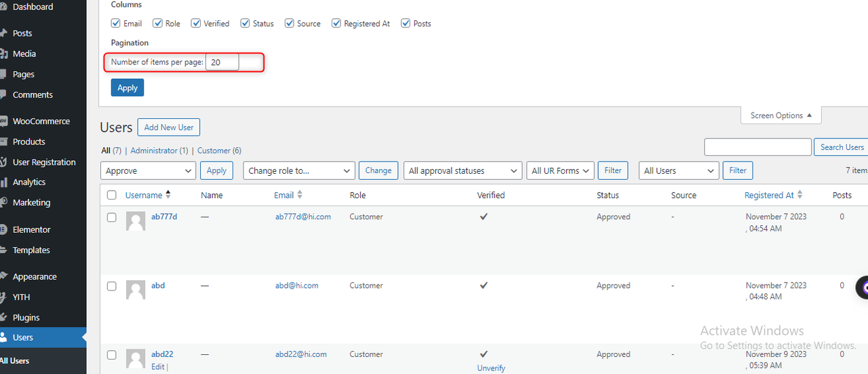Open the ab777d username link
868x374 pixels.
pos(164,217)
